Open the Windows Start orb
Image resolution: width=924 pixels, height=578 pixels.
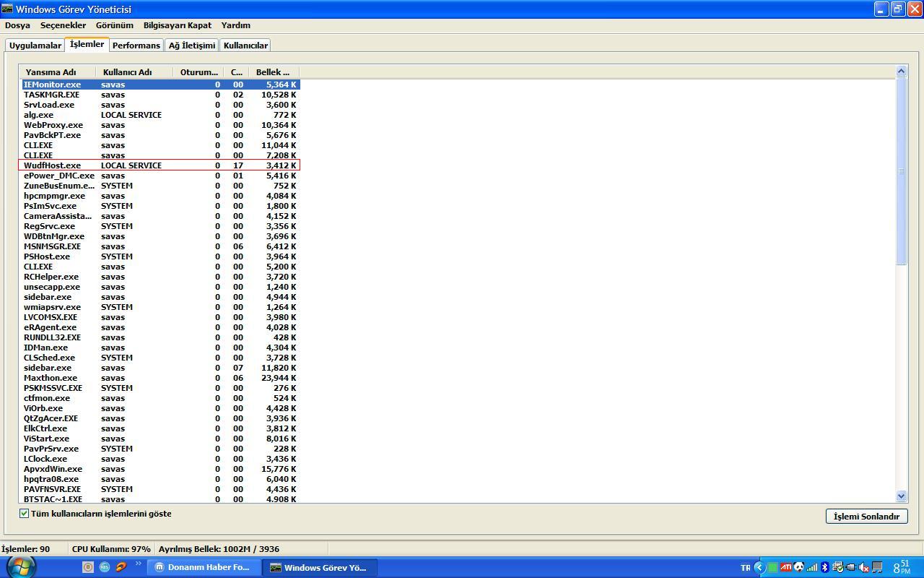(21, 567)
